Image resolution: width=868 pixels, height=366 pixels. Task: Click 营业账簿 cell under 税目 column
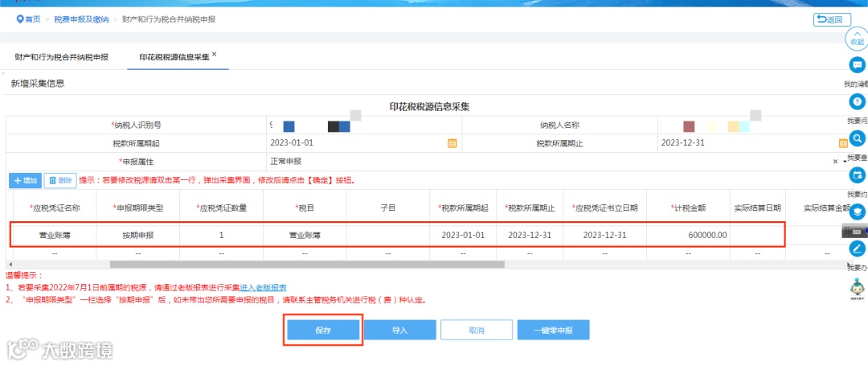[305, 235]
